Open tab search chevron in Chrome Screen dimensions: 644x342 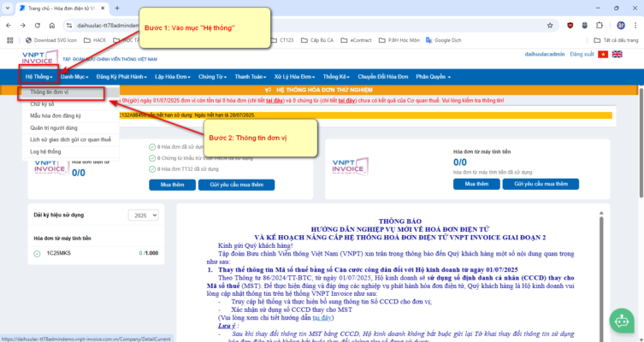point(8,9)
